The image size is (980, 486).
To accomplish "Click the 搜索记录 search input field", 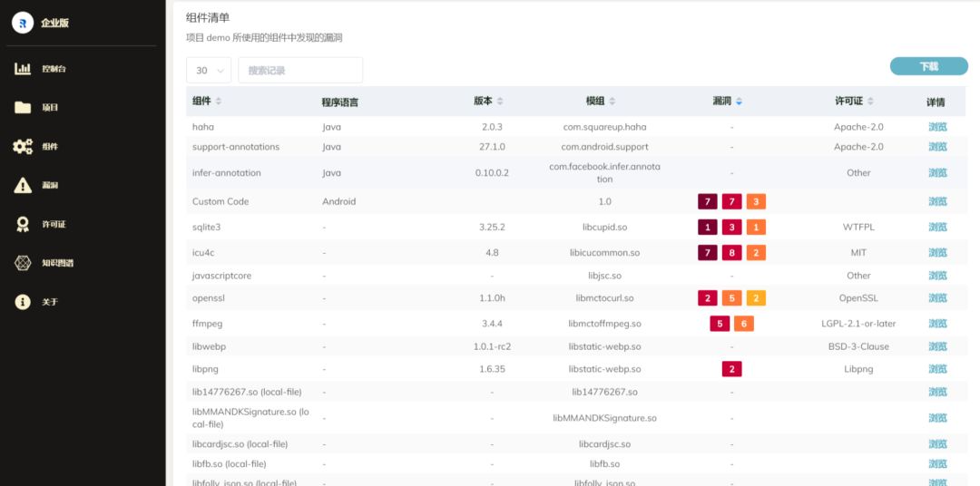I will click(299, 71).
